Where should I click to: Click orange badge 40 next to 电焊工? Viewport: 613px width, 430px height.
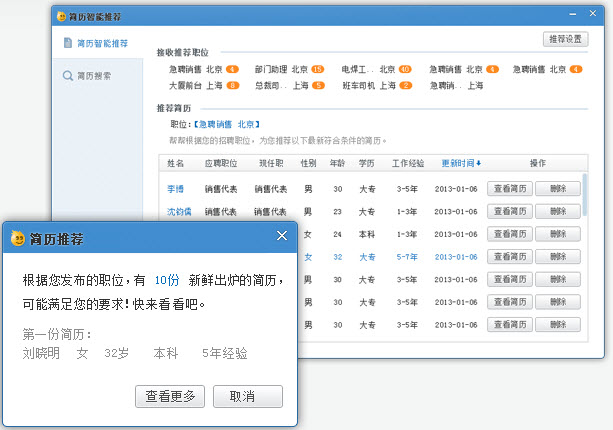pyautogui.click(x=405, y=70)
